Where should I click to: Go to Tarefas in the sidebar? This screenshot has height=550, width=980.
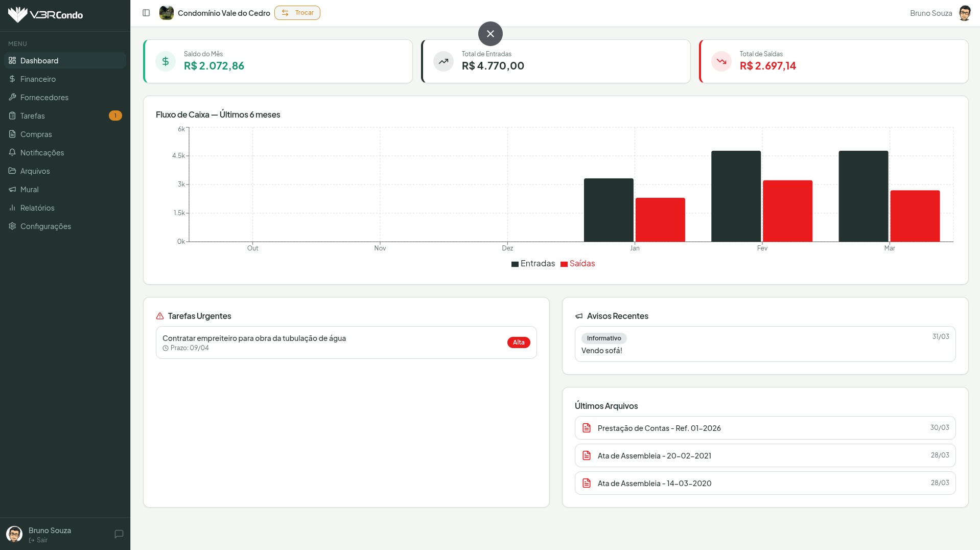pyautogui.click(x=33, y=116)
